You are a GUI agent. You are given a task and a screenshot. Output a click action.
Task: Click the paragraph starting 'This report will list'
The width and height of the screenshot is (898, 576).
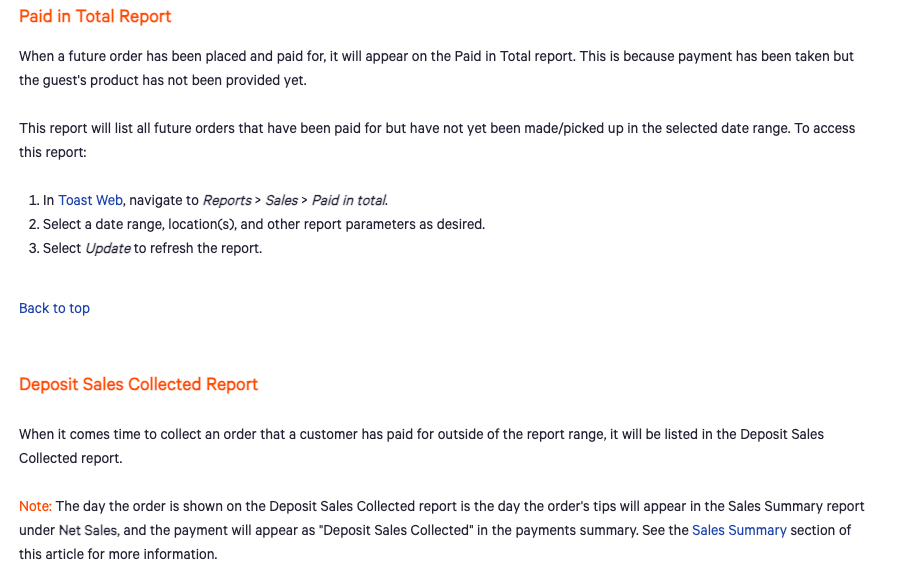point(436,129)
